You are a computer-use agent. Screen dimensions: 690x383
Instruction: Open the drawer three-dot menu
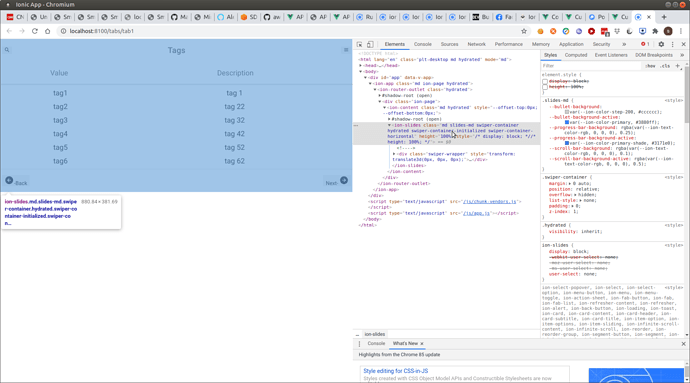359,344
